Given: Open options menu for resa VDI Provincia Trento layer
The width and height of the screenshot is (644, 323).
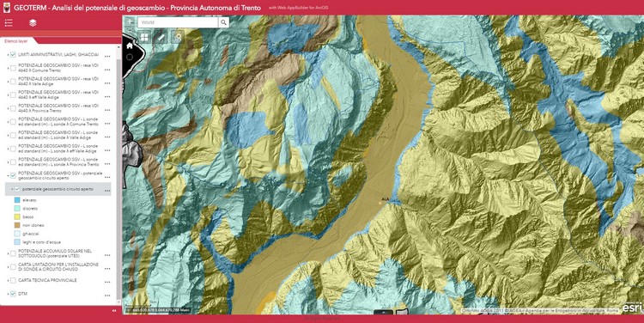Looking at the screenshot, I should (x=107, y=111).
